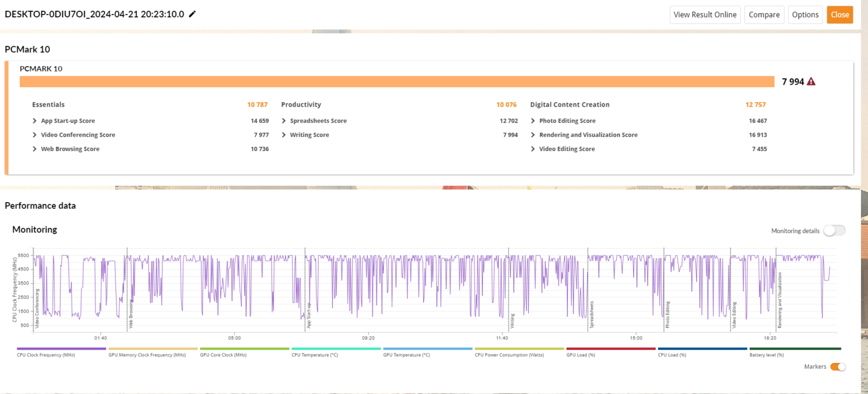Image resolution: width=868 pixels, height=394 pixels.
Task: Toggle the Monitoring details switch
Action: point(834,231)
